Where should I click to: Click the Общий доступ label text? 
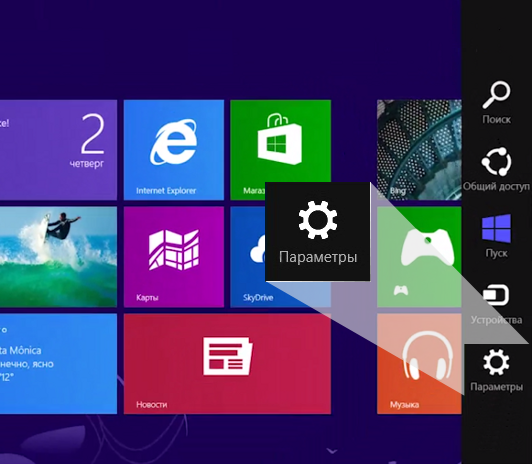(496, 186)
